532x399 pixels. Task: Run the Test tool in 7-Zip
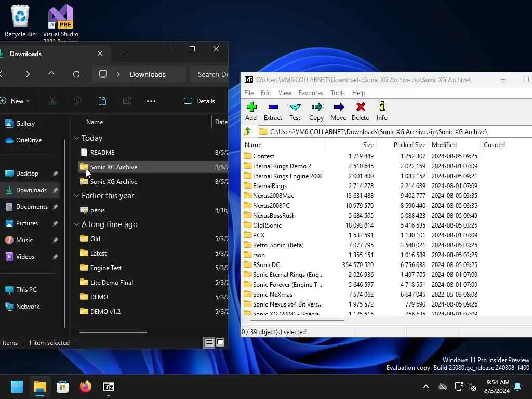295,111
